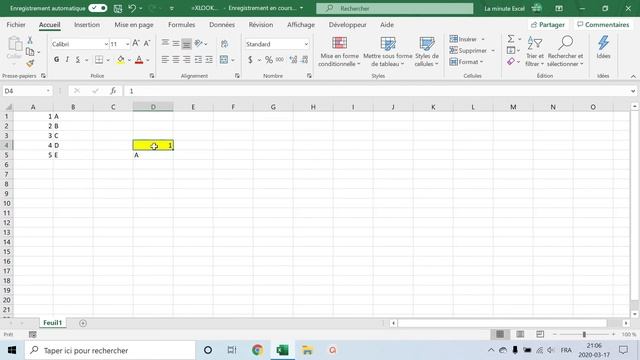640x360 pixels.
Task: Open the Format cells menu
Action: [x=466, y=62]
